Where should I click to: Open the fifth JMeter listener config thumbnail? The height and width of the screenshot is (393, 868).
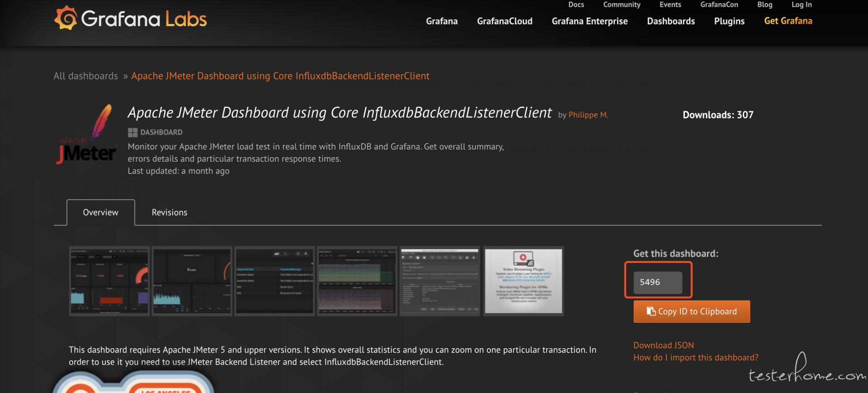440,281
